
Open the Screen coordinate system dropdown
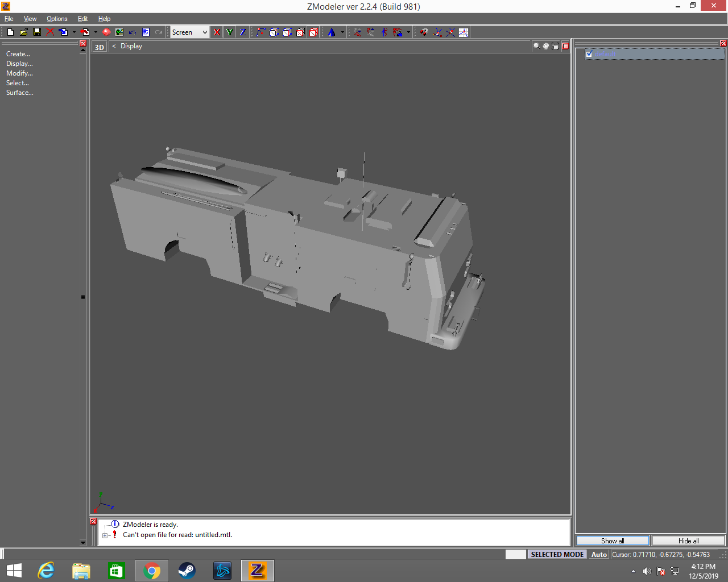[x=205, y=32]
